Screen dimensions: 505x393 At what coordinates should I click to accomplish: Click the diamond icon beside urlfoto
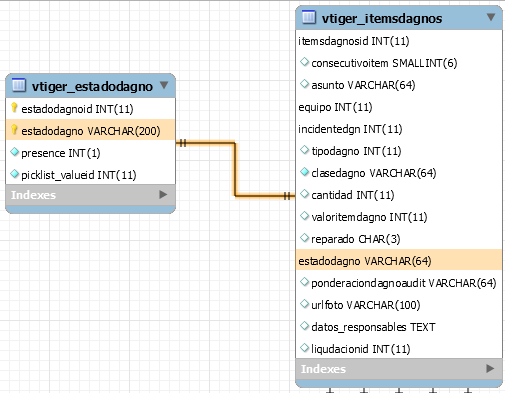click(304, 304)
